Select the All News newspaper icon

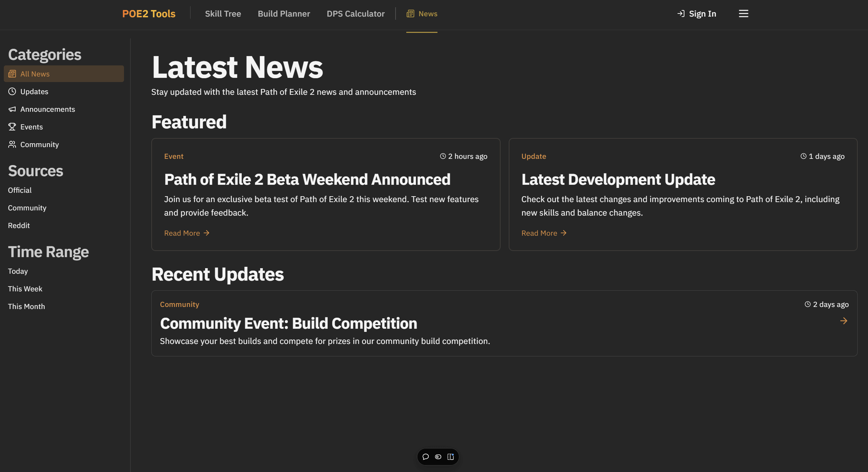12,74
